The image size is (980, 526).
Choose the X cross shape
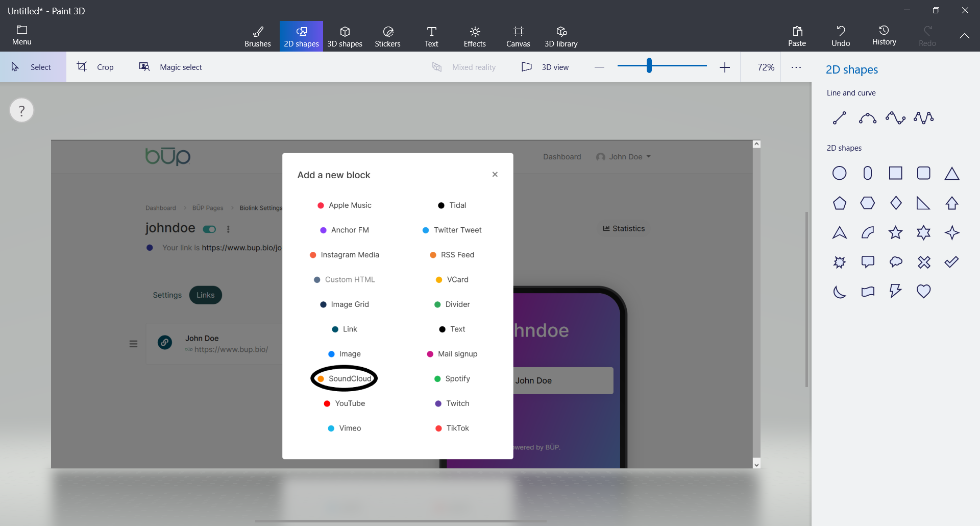click(x=924, y=262)
